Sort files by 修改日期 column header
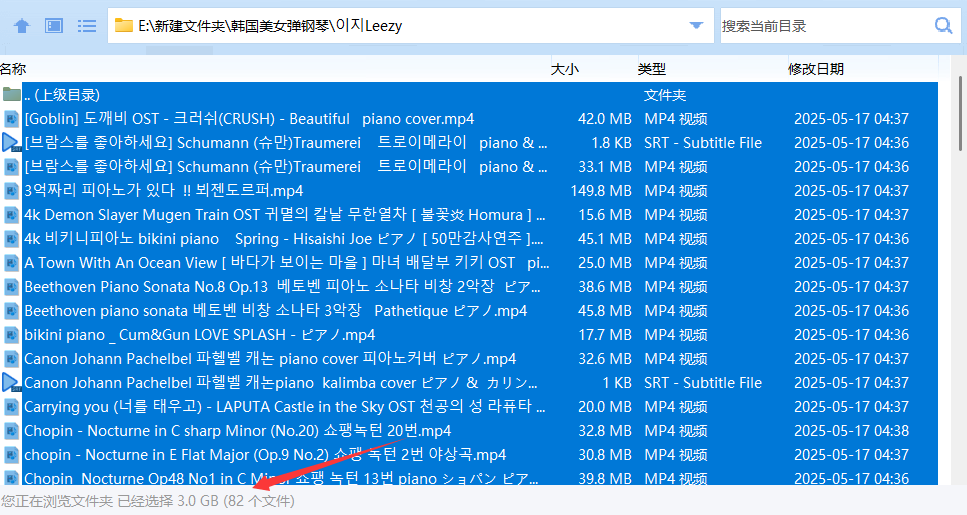Screen dimensions: 967x515 point(815,69)
